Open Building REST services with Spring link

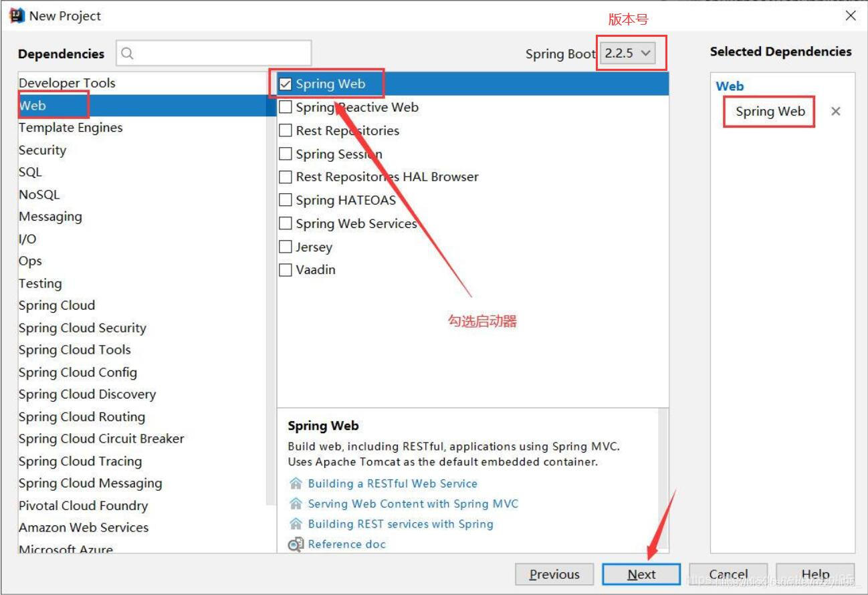click(401, 523)
